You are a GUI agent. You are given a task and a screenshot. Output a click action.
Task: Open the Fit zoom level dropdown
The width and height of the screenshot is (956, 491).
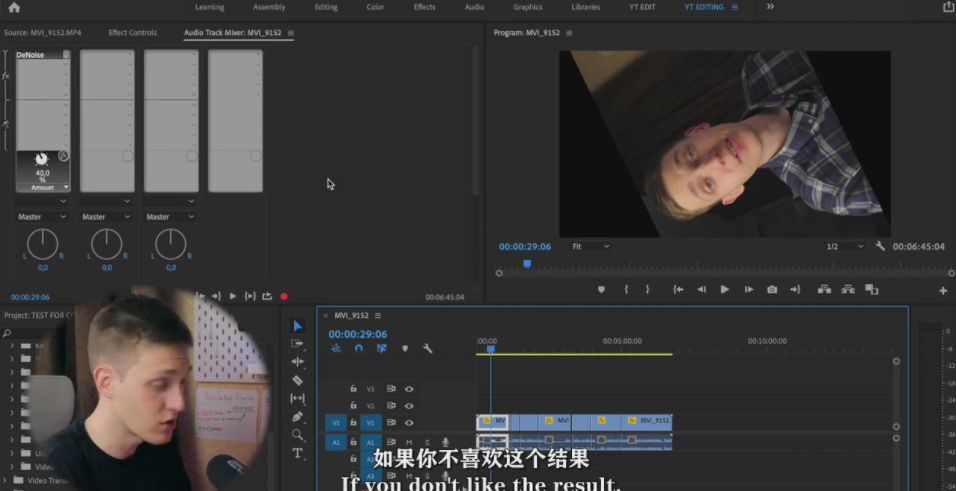click(x=591, y=246)
